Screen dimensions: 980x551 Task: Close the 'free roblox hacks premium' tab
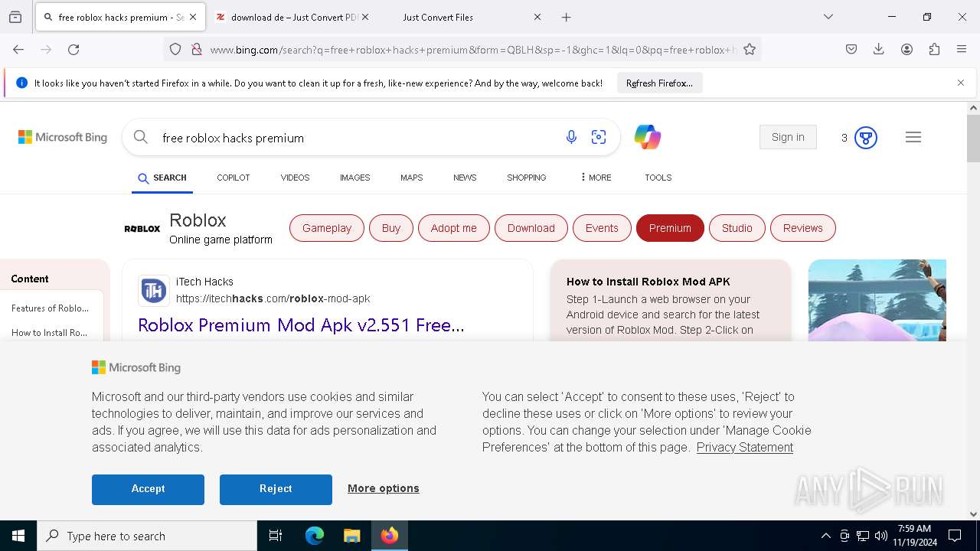tap(193, 17)
